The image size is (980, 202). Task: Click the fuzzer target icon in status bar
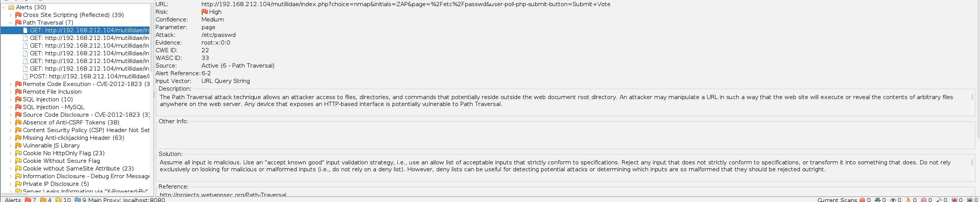click(923, 200)
